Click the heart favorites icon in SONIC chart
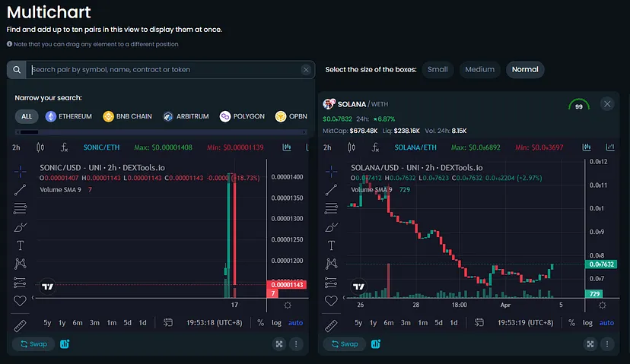The height and width of the screenshot is (364, 630). point(21,301)
